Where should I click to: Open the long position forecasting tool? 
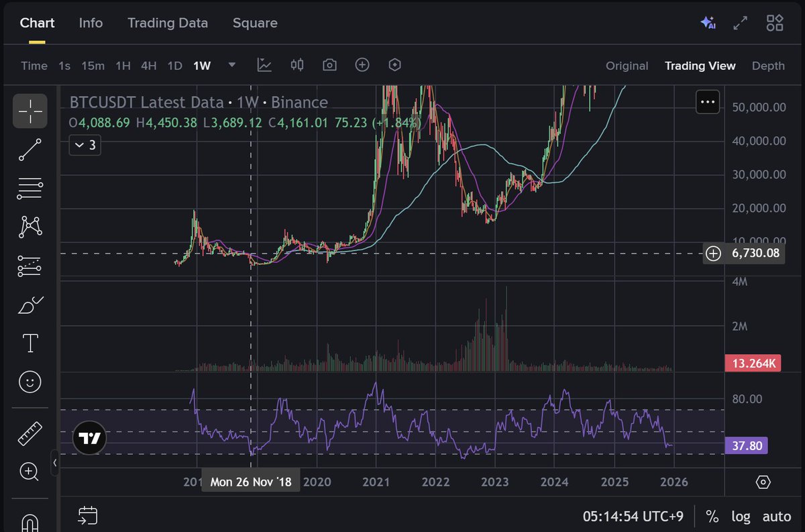(30, 266)
